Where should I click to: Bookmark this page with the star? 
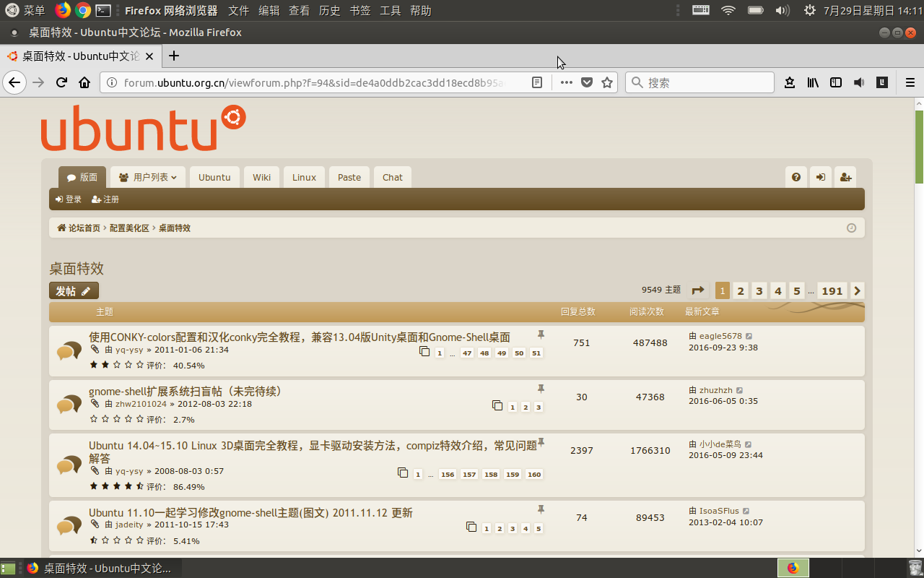(607, 82)
